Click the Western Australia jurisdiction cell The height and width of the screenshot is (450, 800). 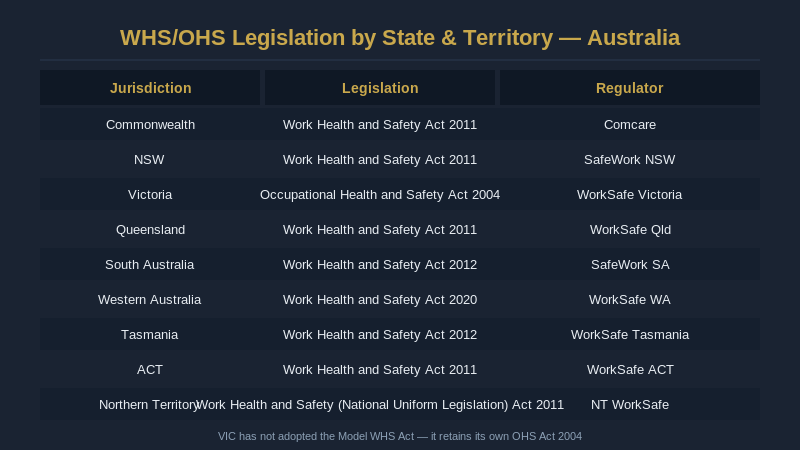[x=149, y=299]
